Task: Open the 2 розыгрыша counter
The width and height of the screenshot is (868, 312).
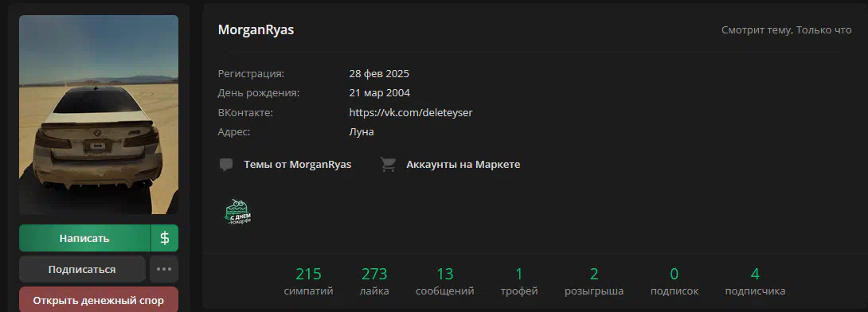Action: click(594, 281)
